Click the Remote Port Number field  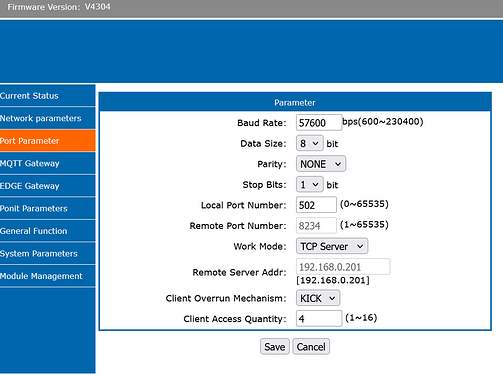coord(316,226)
